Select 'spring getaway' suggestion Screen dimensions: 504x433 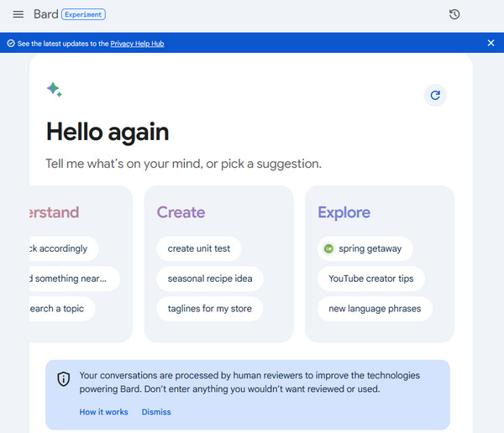365,248
